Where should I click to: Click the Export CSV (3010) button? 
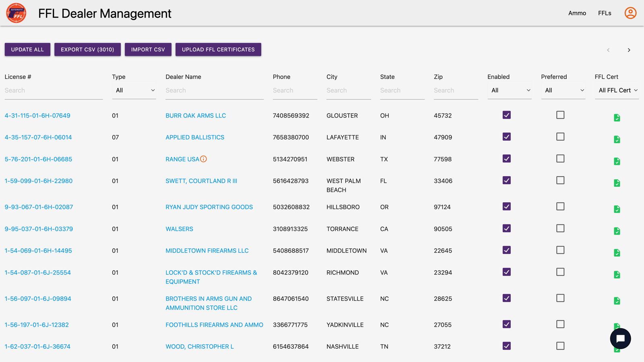point(87,49)
